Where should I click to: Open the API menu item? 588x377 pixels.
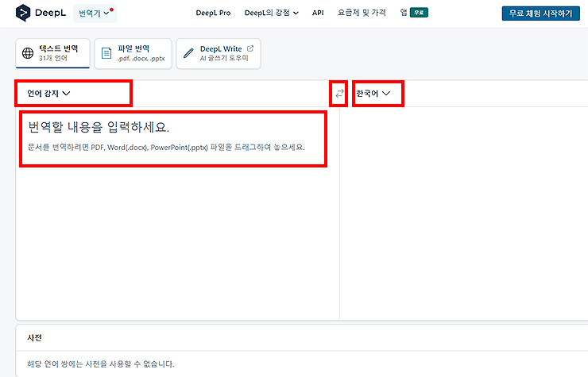(x=318, y=13)
